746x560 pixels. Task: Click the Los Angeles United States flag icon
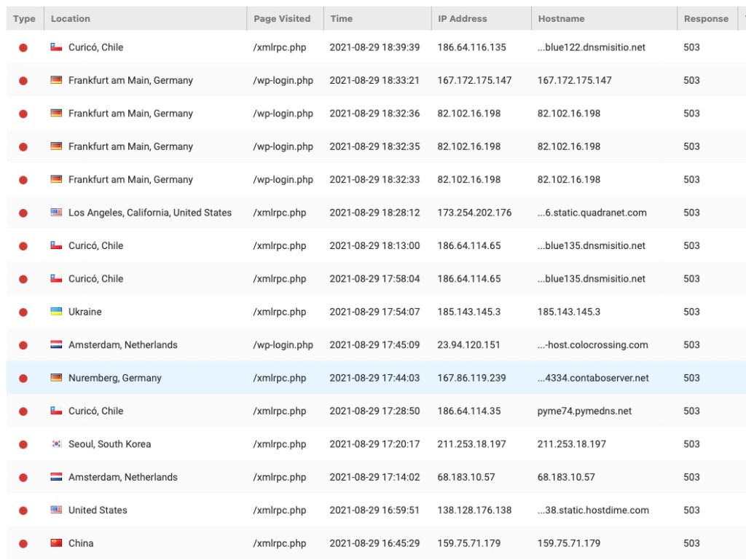pyautogui.click(x=56, y=213)
